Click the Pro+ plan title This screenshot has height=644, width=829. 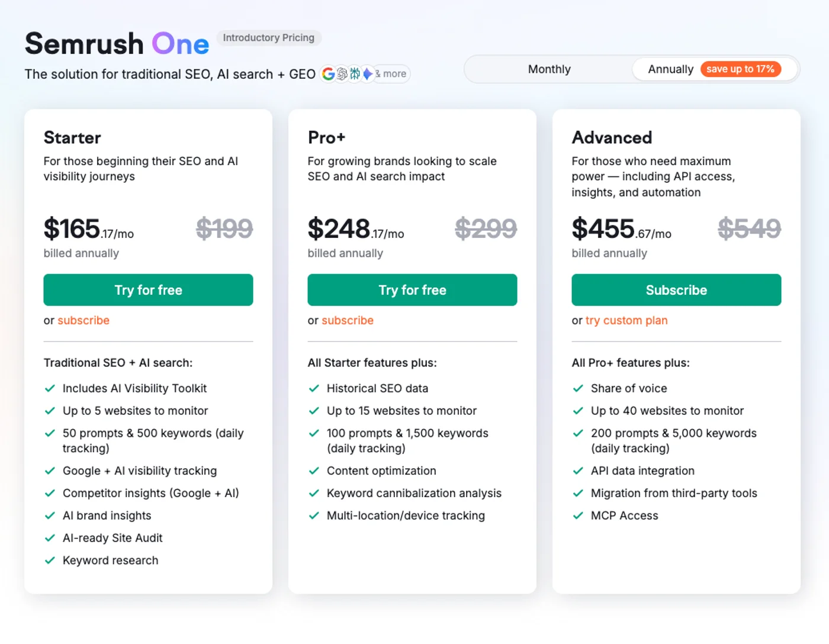(326, 137)
